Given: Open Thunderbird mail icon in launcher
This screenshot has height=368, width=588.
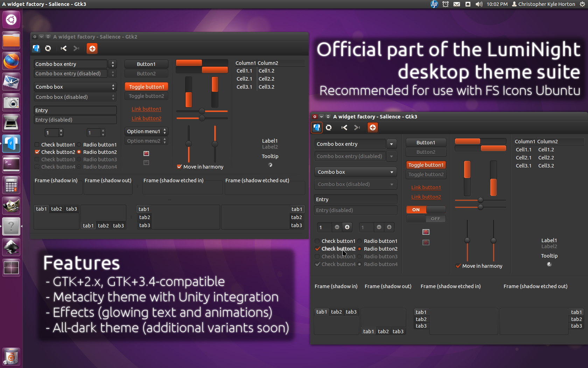Looking at the screenshot, I should 11,82.
